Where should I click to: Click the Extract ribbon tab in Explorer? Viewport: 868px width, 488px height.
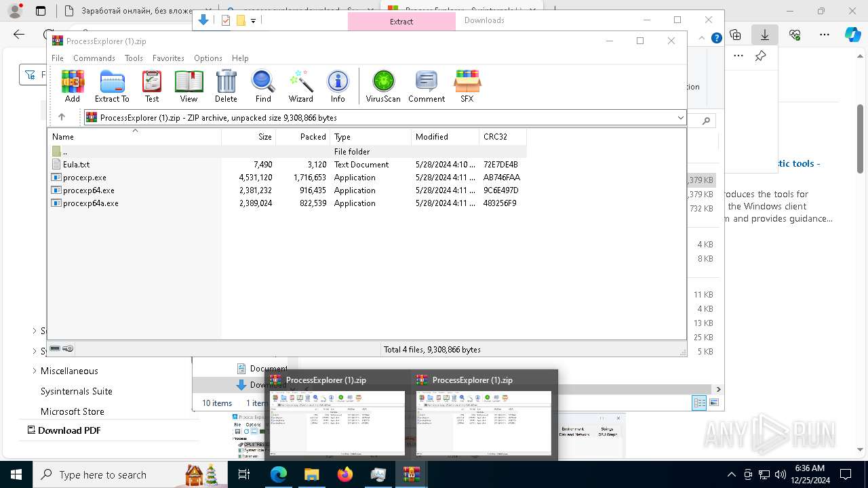point(401,21)
